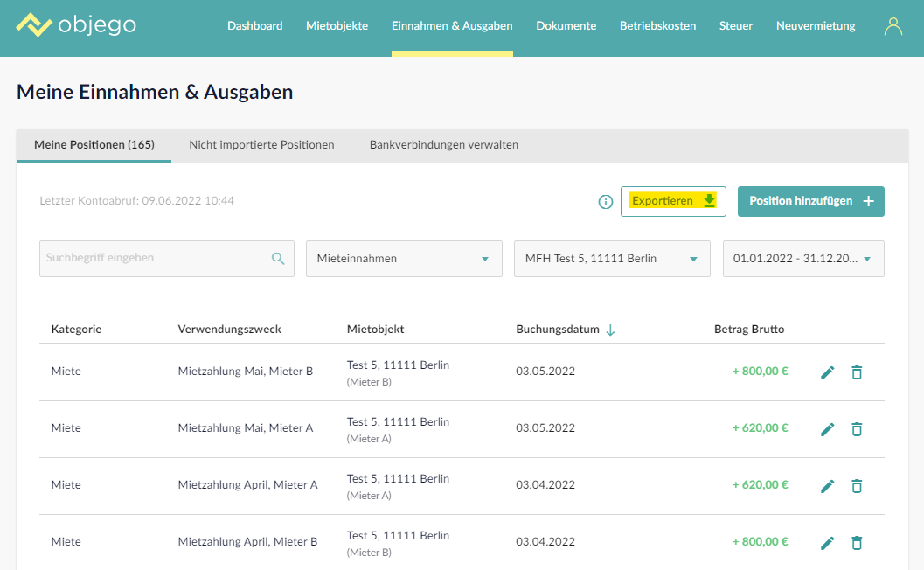Open the Betriebskosten menu
The image size is (924, 570).
(657, 26)
